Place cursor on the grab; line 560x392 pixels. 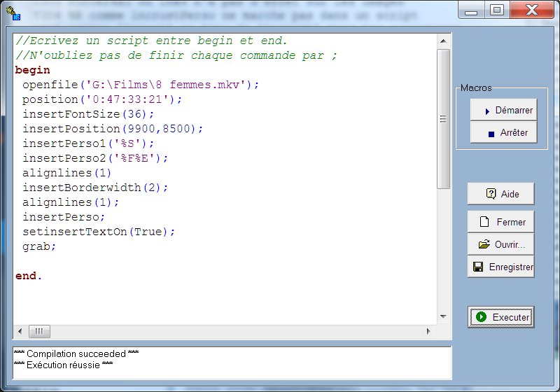click(38, 246)
